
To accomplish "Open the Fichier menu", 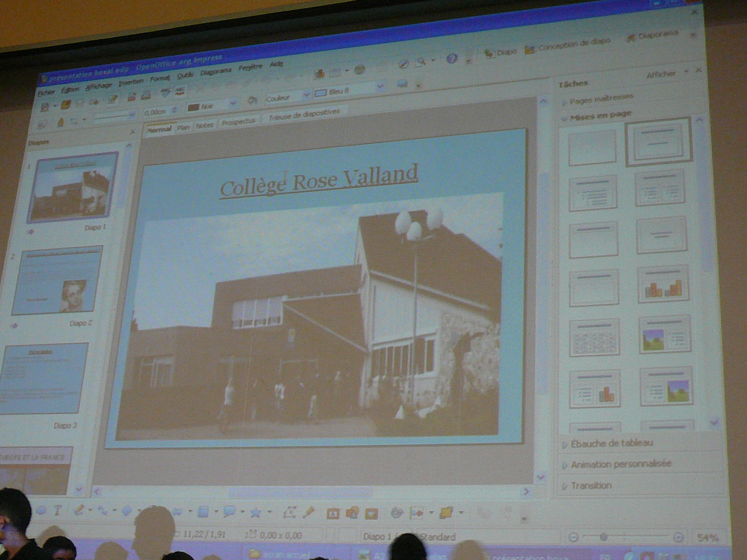I will tap(46, 92).
